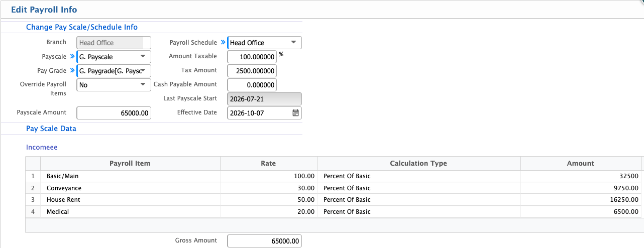
Task: Click the 16250.00 amount cell
Action: [581, 200]
